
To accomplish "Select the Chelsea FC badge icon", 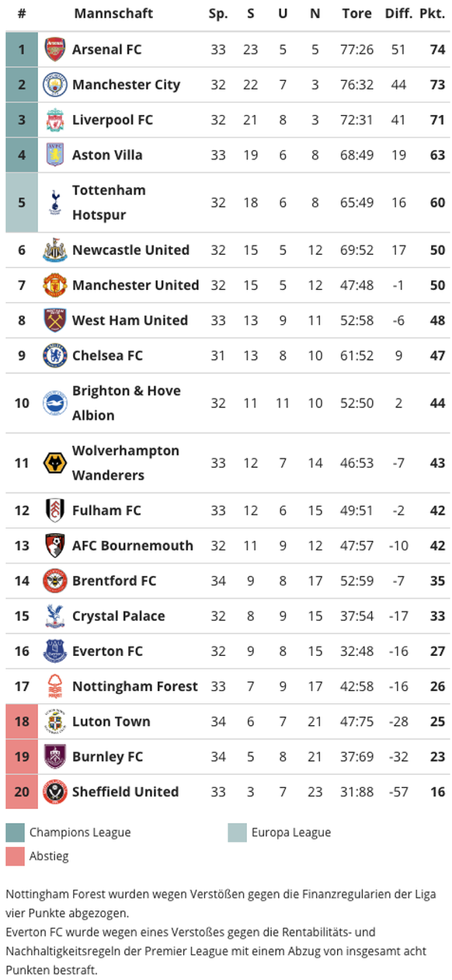I will (x=55, y=356).
